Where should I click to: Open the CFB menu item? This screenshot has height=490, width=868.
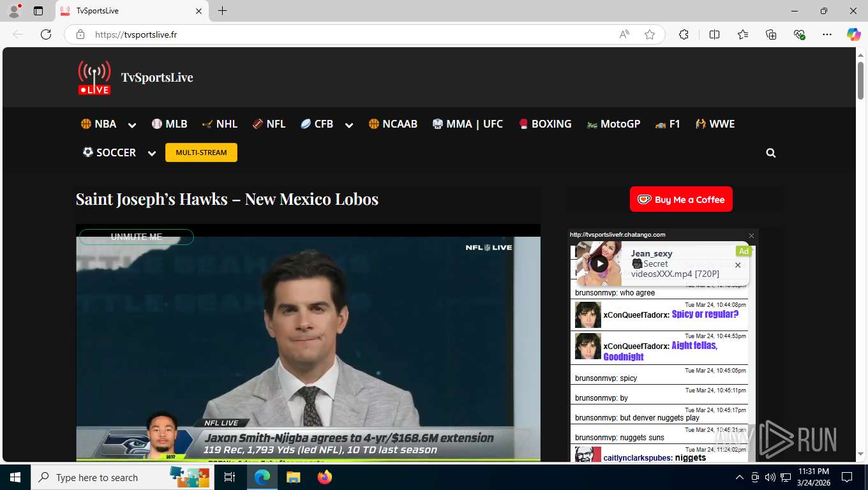317,124
